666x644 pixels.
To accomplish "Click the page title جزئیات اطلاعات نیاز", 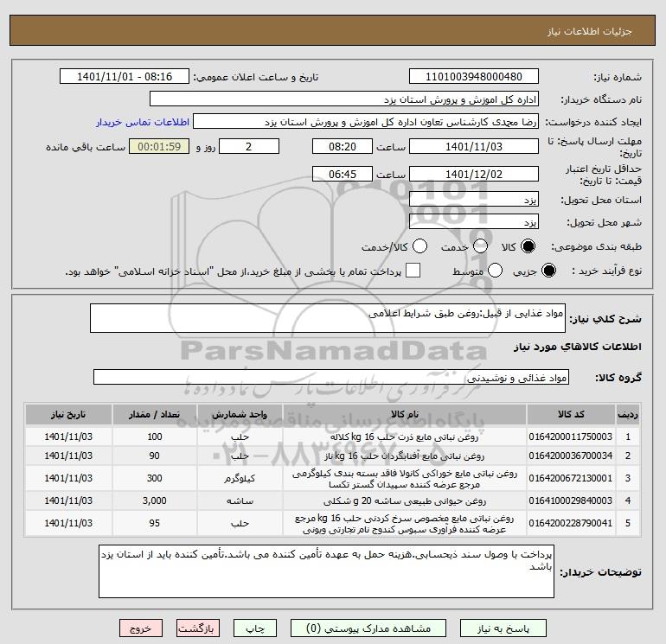I will tap(590, 31).
